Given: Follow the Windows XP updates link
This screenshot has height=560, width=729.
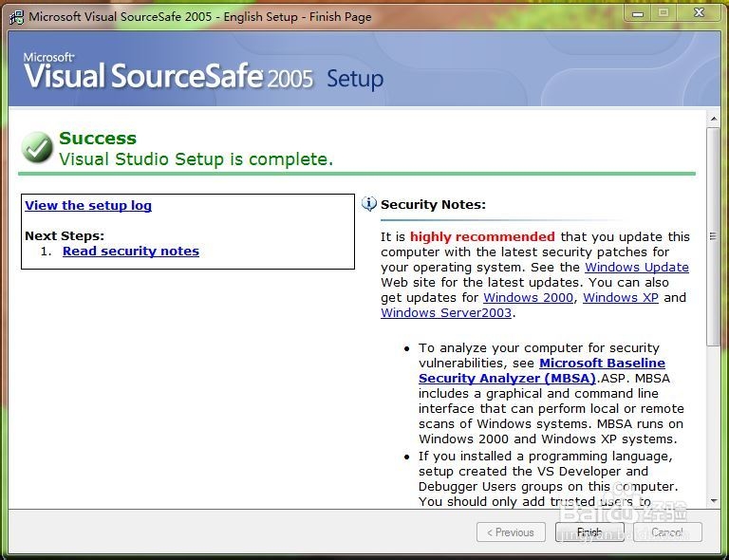Looking at the screenshot, I should pos(621,297).
